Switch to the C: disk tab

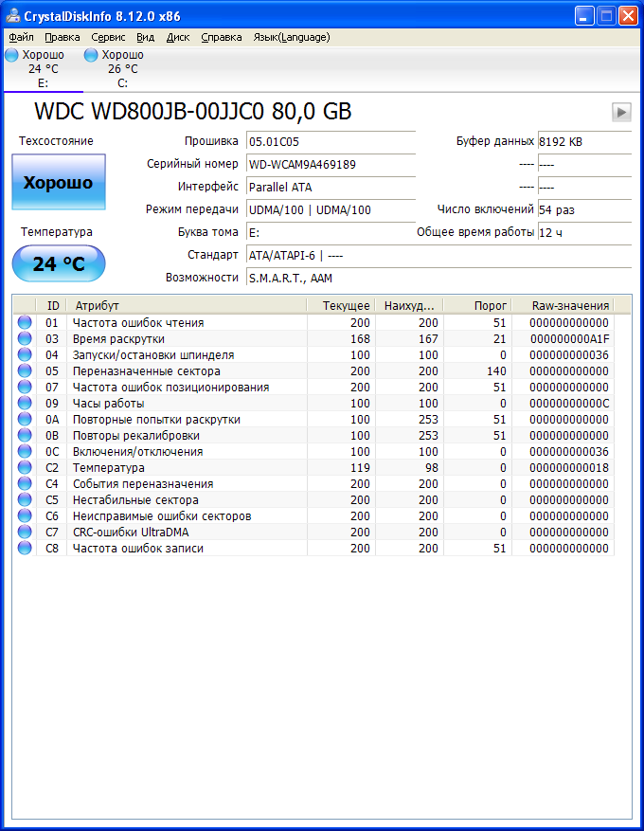(122, 69)
